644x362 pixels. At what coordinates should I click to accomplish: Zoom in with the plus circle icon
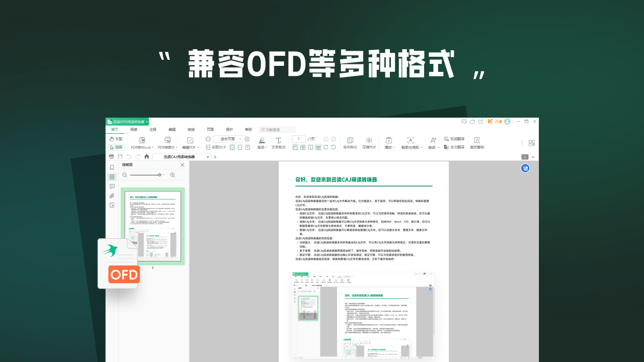pos(247,139)
